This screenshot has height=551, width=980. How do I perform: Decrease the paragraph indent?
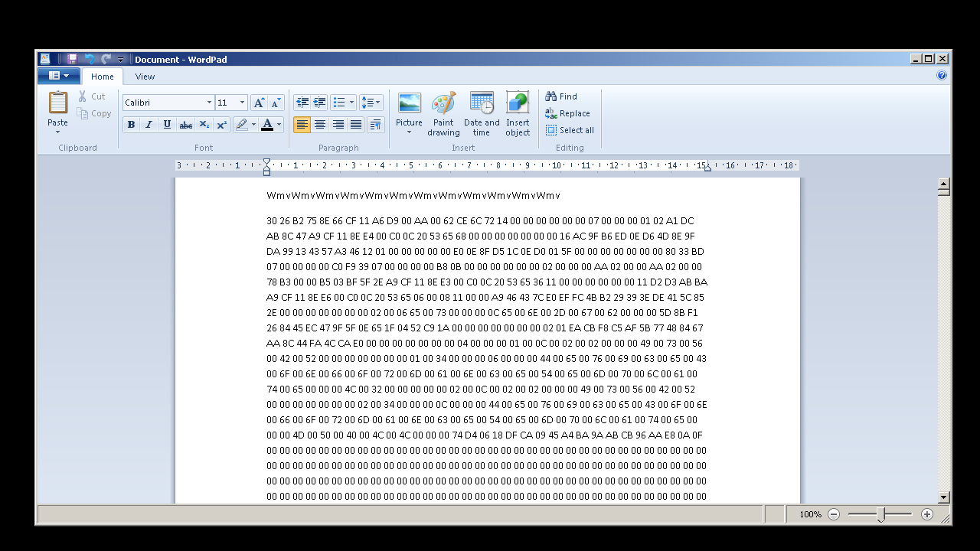click(x=302, y=103)
